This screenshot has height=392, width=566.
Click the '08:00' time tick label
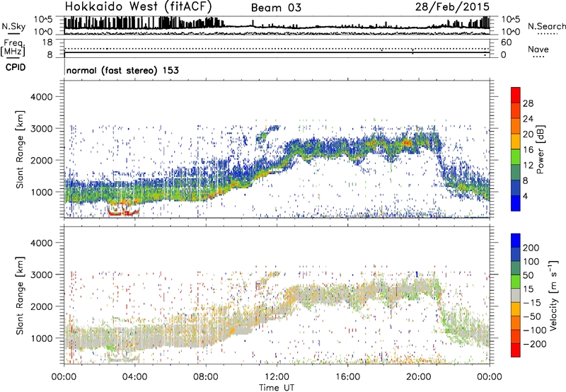click(206, 377)
